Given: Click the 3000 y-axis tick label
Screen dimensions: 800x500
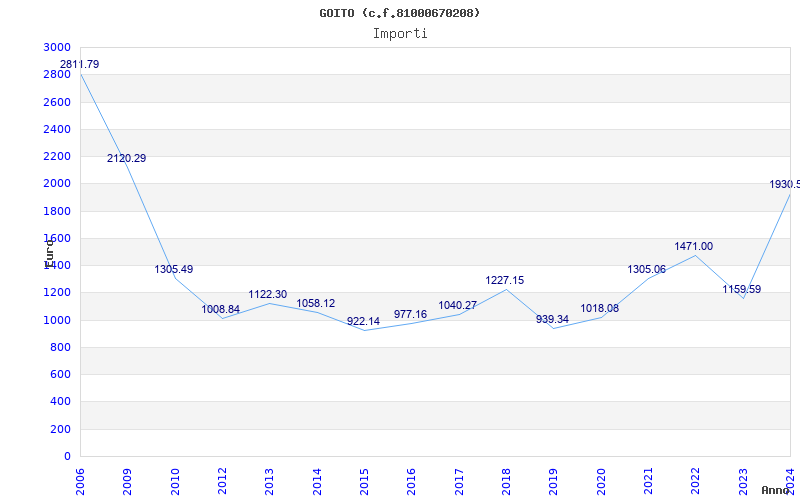Looking at the screenshot, I should (57, 48).
